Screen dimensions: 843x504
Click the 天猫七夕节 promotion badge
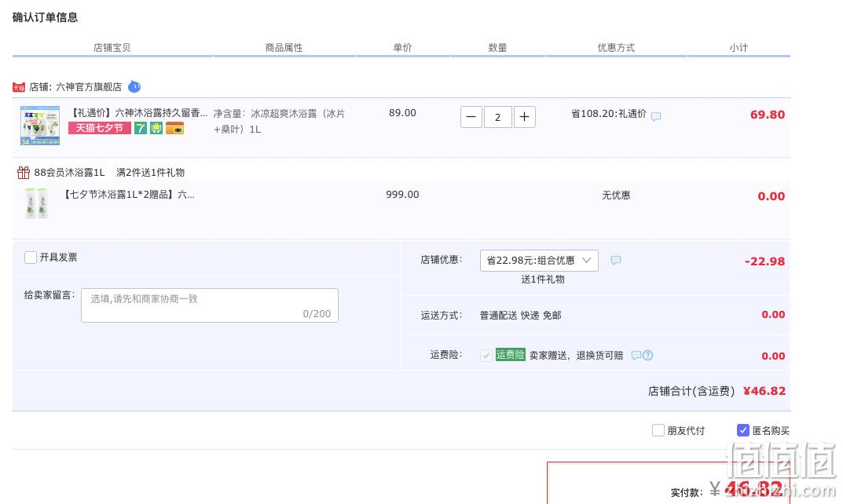[x=100, y=128]
